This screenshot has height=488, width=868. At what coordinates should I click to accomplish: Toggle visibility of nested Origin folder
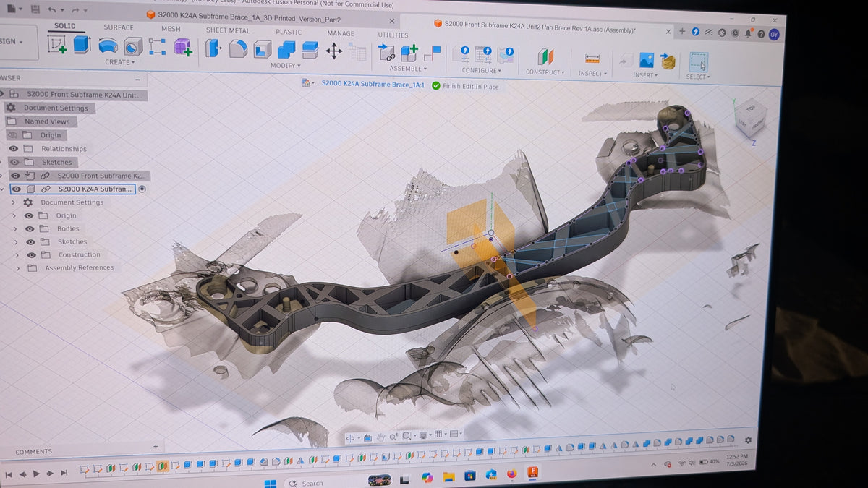pyautogui.click(x=29, y=215)
